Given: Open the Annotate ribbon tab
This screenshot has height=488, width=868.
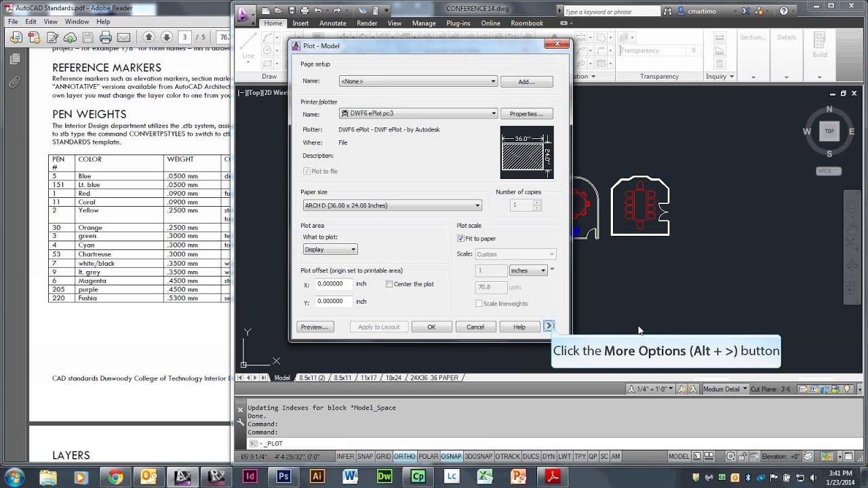Looking at the screenshot, I should pyautogui.click(x=333, y=23).
